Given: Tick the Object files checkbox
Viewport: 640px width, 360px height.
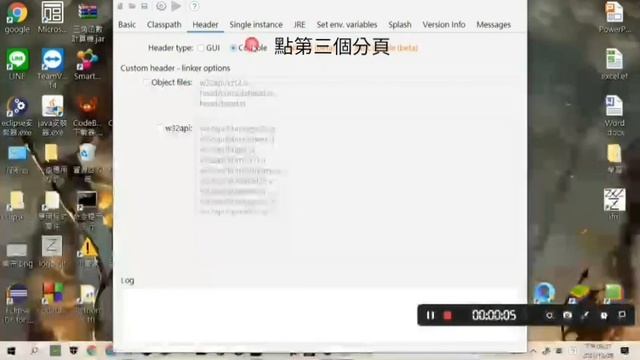Looking at the screenshot, I should [146, 82].
